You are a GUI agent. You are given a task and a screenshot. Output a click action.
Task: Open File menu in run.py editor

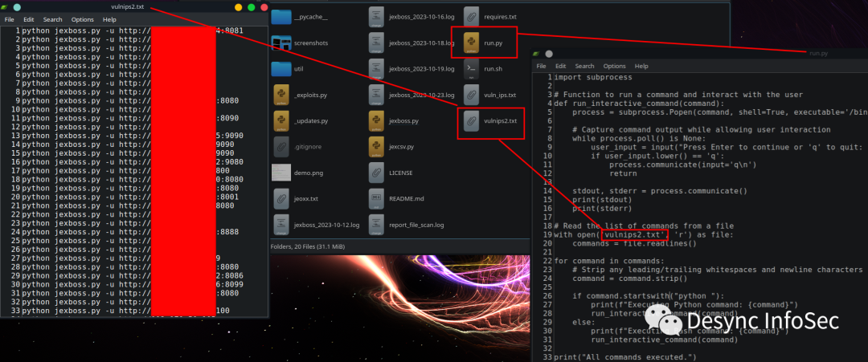542,67
